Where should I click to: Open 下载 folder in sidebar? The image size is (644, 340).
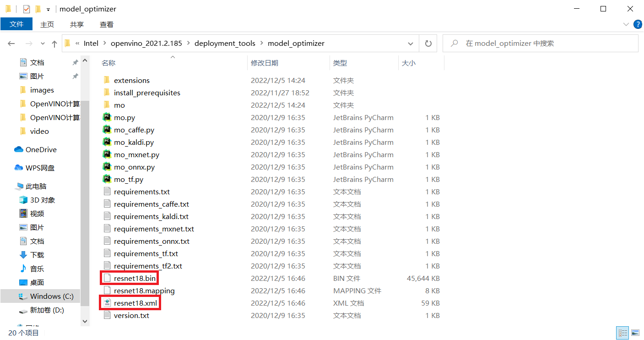point(32,255)
